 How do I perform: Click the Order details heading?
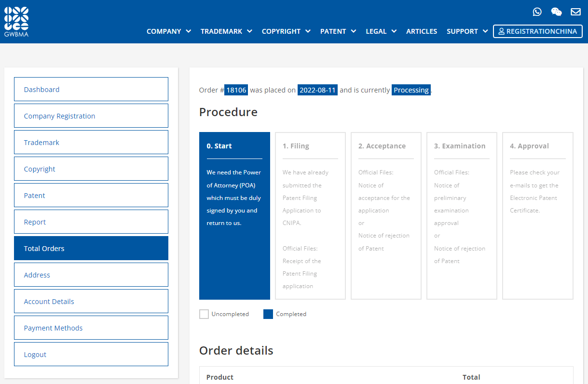[x=236, y=350]
